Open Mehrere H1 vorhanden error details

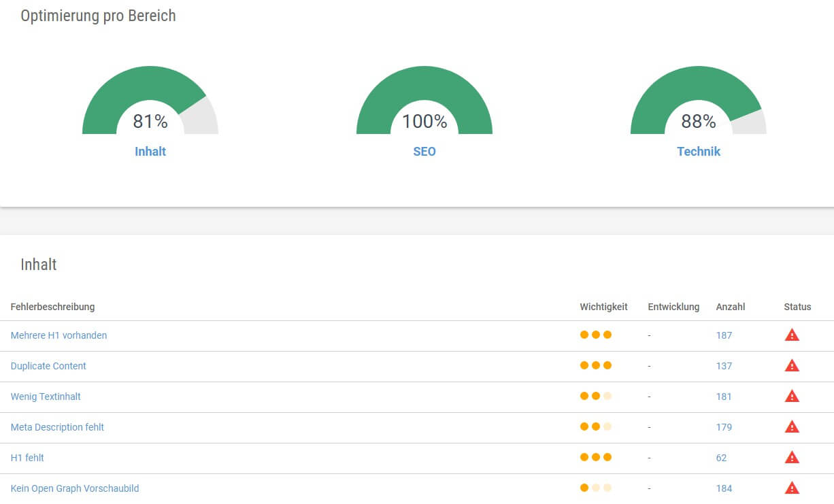coord(59,335)
